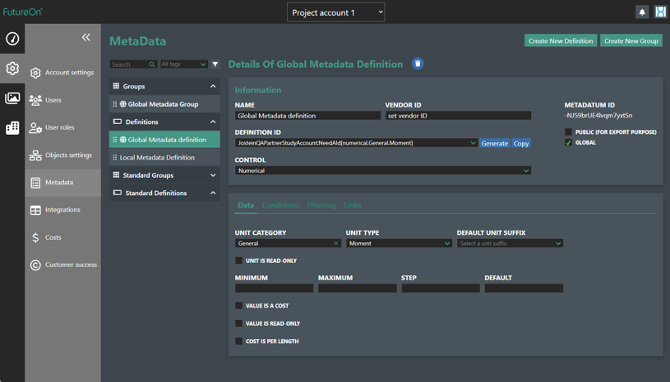
Task: Focus the Maximum input field
Action: [x=357, y=288]
